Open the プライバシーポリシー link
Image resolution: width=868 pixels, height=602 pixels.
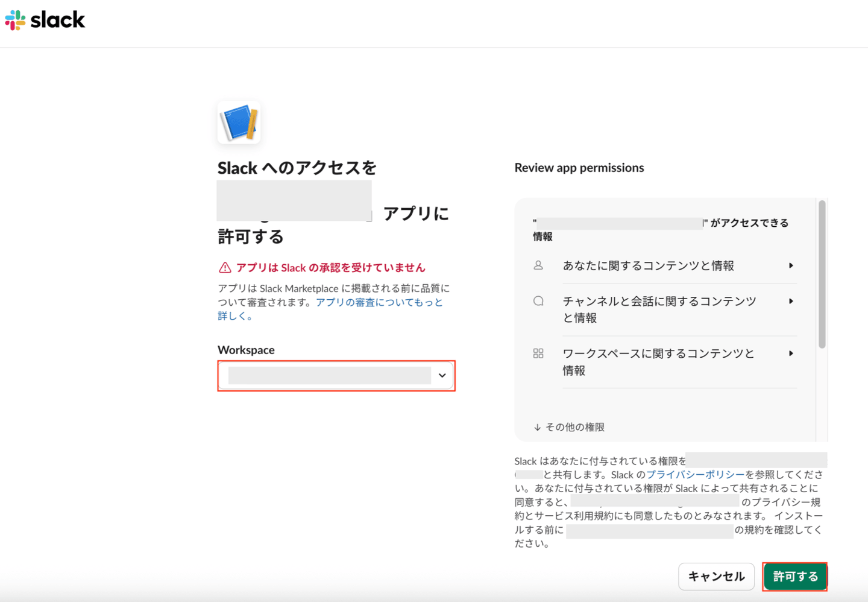click(695, 475)
